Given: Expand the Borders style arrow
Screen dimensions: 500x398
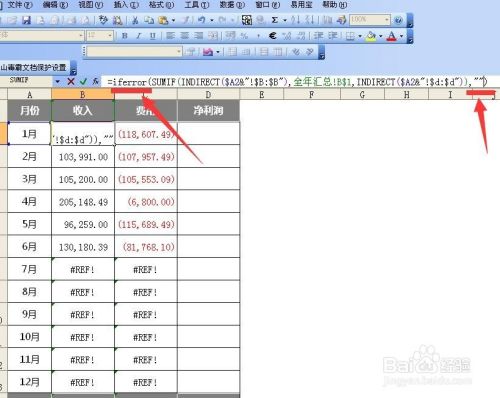Looking at the screenshot, I should pyautogui.click(x=360, y=36).
